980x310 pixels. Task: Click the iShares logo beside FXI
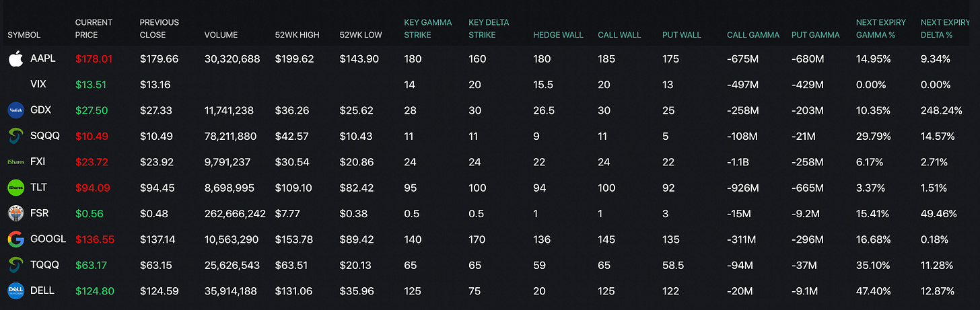coord(15,162)
